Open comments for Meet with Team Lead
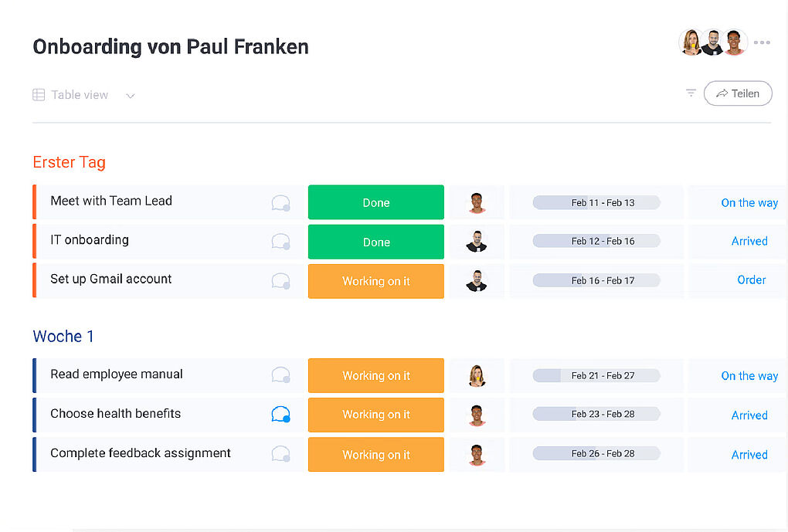The image size is (788, 532). pos(280,203)
